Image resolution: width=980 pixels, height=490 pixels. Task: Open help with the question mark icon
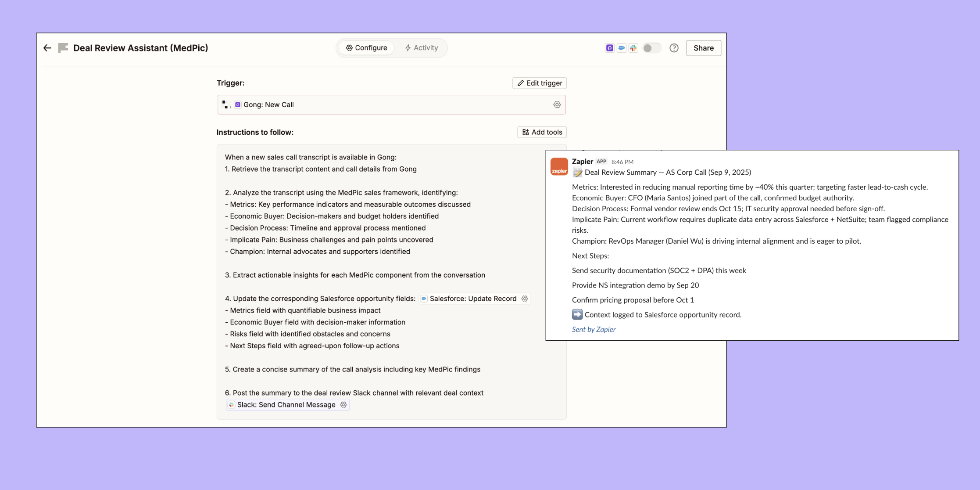(674, 48)
